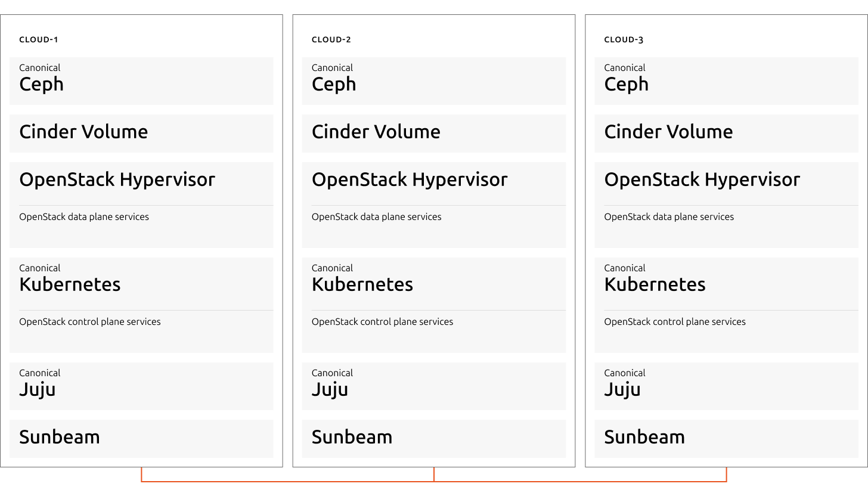Select Sunbeam block in CLOUD-3
Viewport: 868px width, 496px height.
click(x=727, y=439)
